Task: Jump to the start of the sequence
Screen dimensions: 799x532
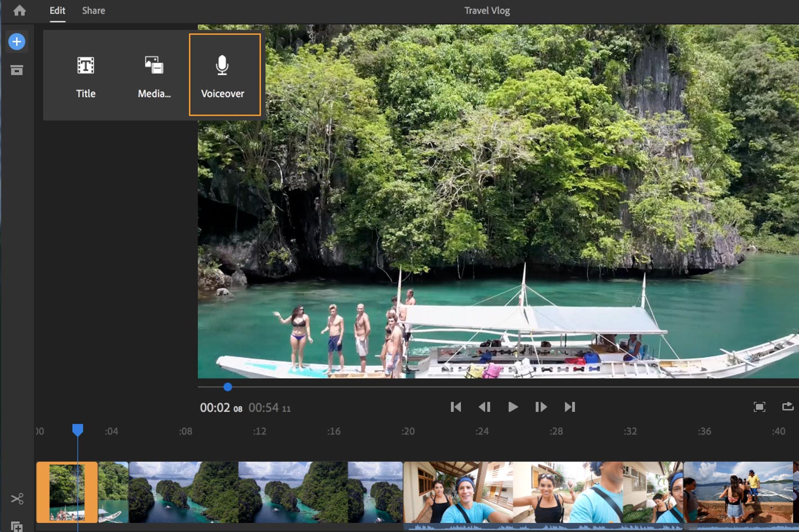Action: 456,407
